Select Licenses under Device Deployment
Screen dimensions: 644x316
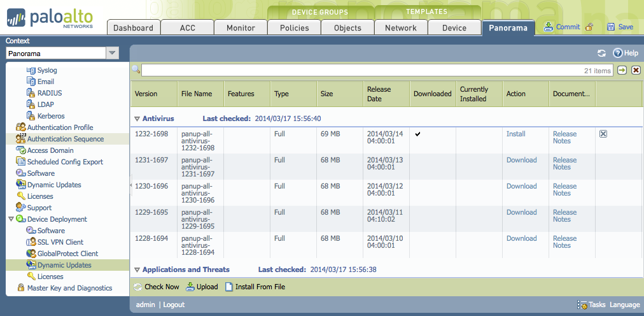(50, 276)
